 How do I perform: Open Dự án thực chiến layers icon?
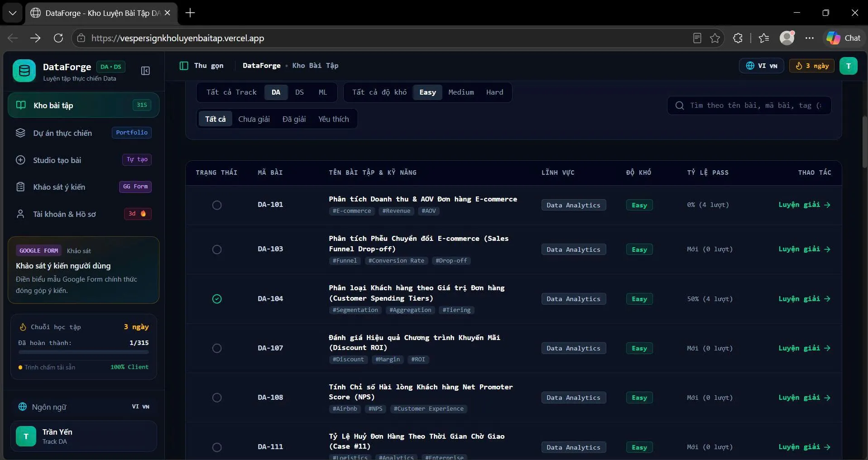[20, 133]
